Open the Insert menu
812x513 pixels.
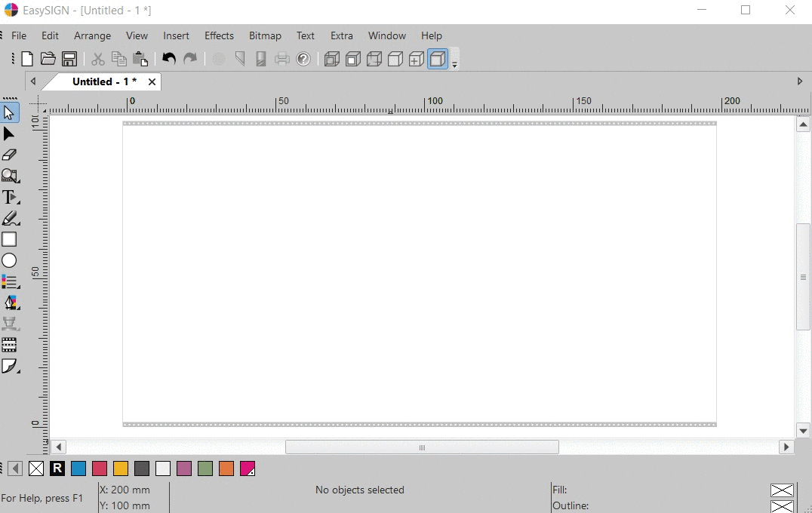pyautogui.click(x=176, y=35)
